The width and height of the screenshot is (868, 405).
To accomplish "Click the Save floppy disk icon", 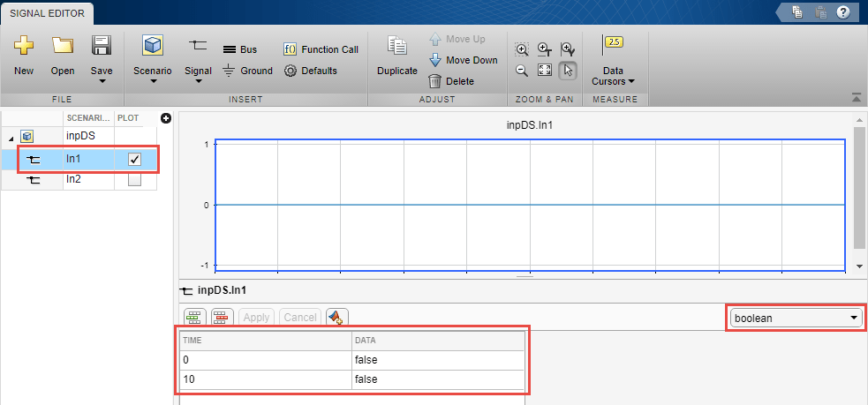I will click(x=102, y=45).
